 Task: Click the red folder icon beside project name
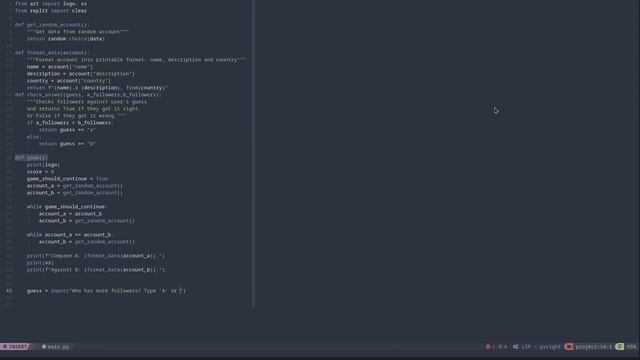coord(569,347)
